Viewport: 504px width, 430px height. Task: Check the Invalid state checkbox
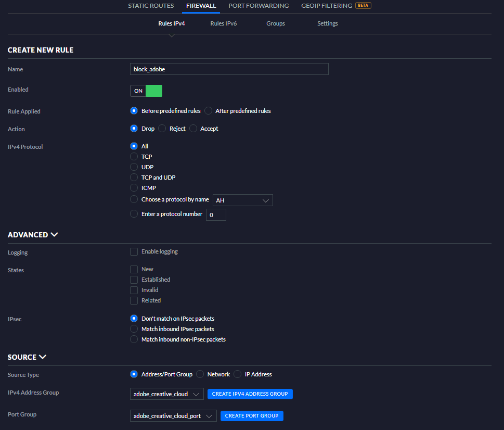134,290
